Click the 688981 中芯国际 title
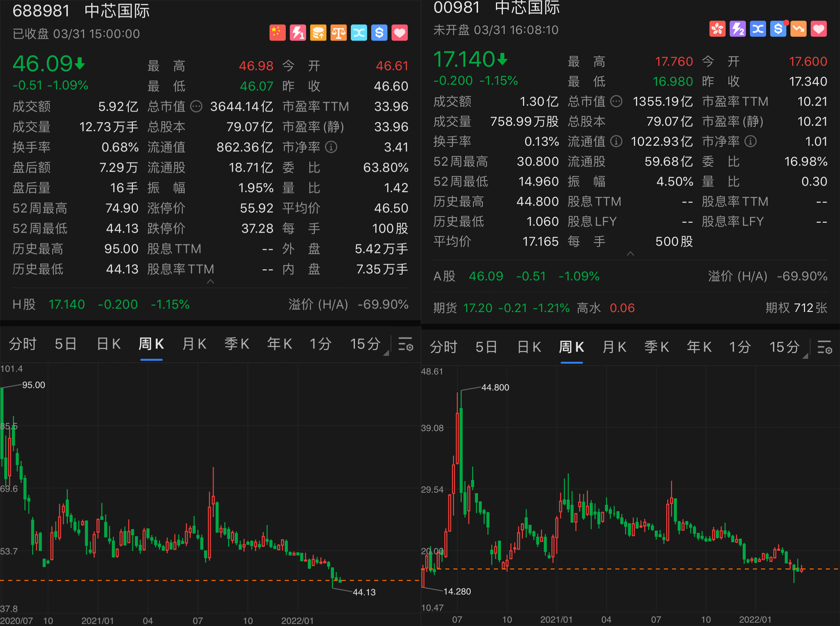The height and width of the screenshot is (626, 840). pyautogui.click(x=81, y=10)
